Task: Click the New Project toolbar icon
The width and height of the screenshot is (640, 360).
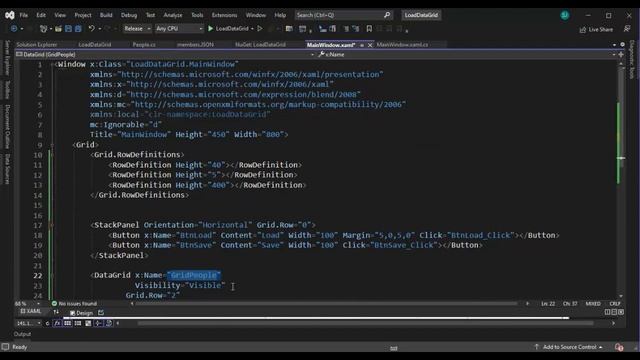Action: point(43,29)
